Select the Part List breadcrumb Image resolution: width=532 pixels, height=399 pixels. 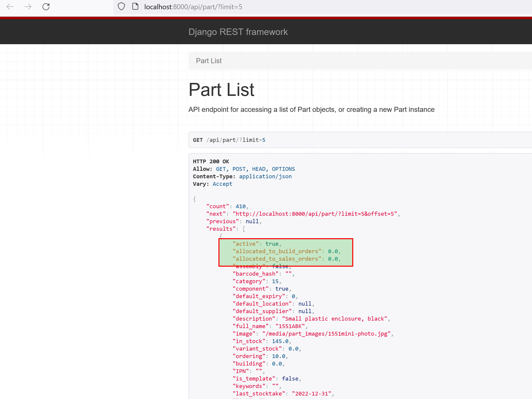click(x=208, y=61)
